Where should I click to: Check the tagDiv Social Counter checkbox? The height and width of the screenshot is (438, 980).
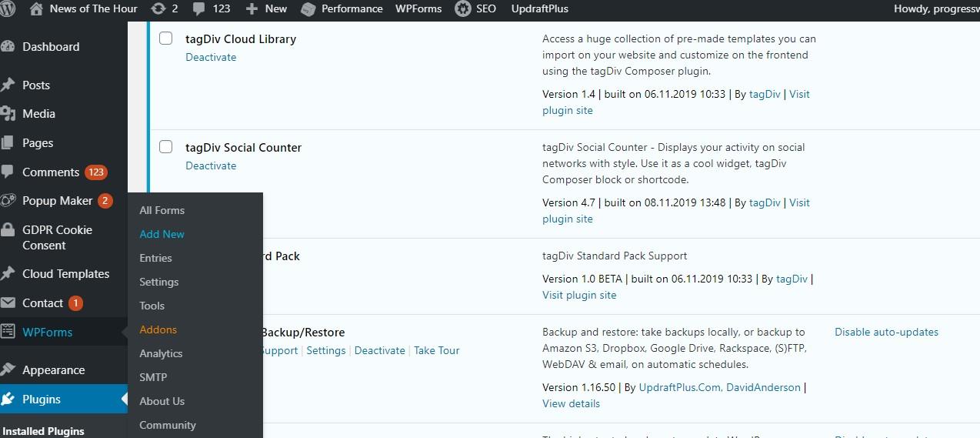[166, 147]
